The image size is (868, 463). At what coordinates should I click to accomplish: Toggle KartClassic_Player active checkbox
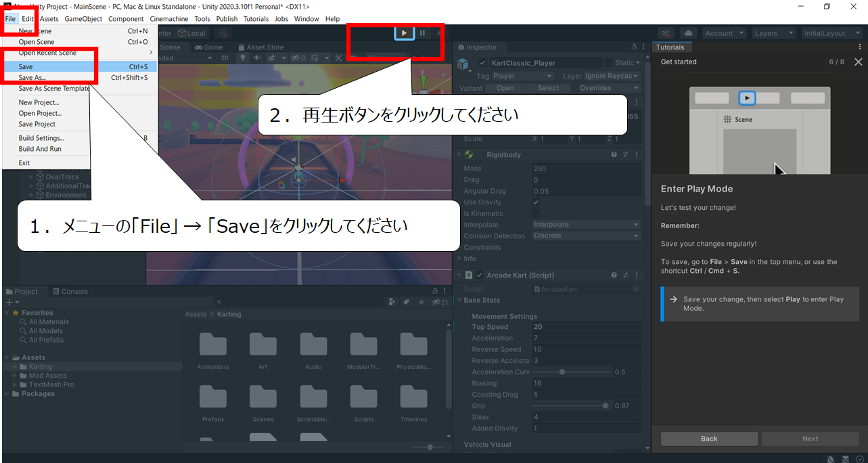click(482, 63)
